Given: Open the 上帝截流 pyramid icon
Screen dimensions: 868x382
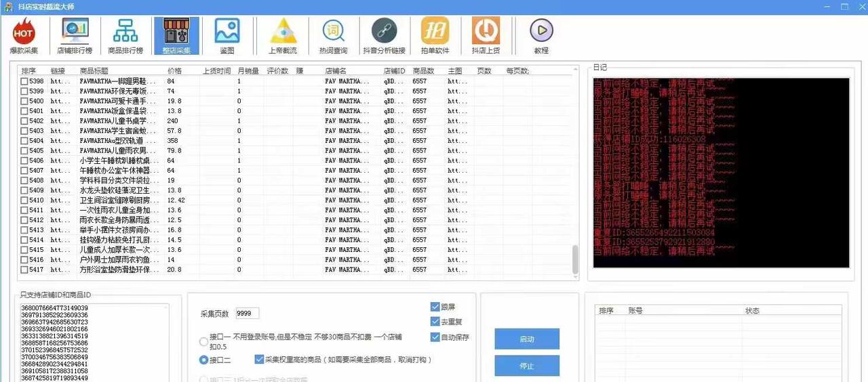Looking at the screenshot, I should [283, 36].
